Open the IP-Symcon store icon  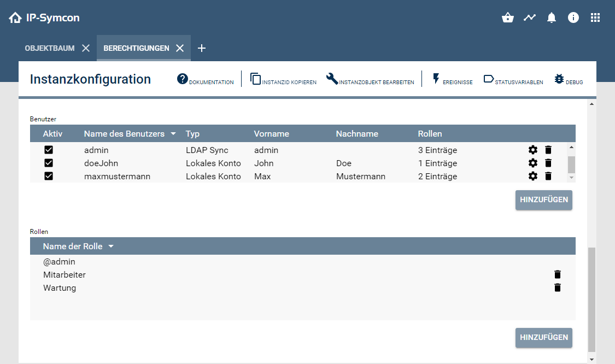[507, 17]
